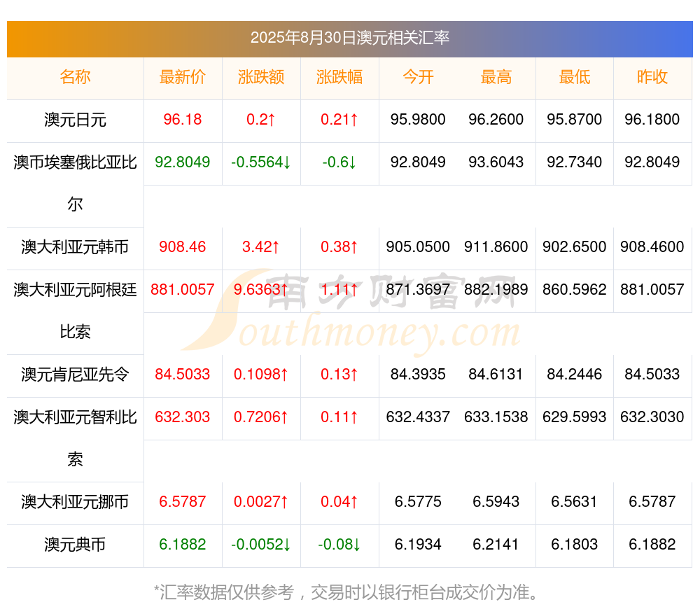The image size is (700, 614).
Task: Click change amount -0.5564↓
Action: (x=261, y=162)
